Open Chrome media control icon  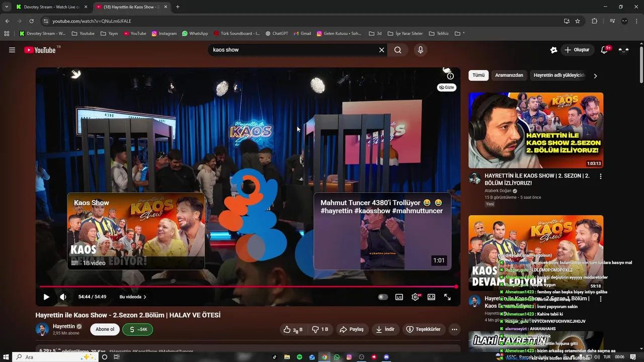(612, 21)
